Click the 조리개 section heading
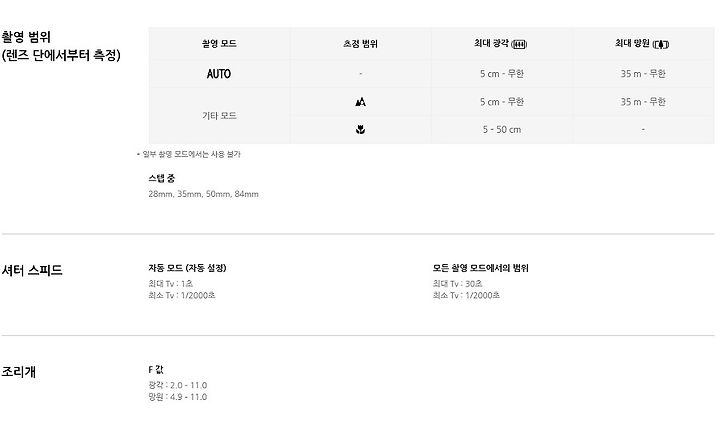 tap(18, 371)
